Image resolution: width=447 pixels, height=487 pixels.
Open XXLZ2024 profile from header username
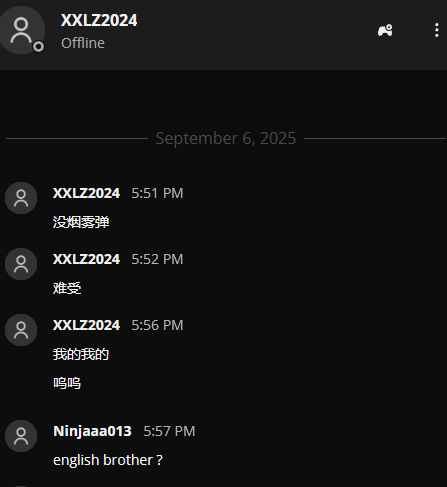point(99,20)
